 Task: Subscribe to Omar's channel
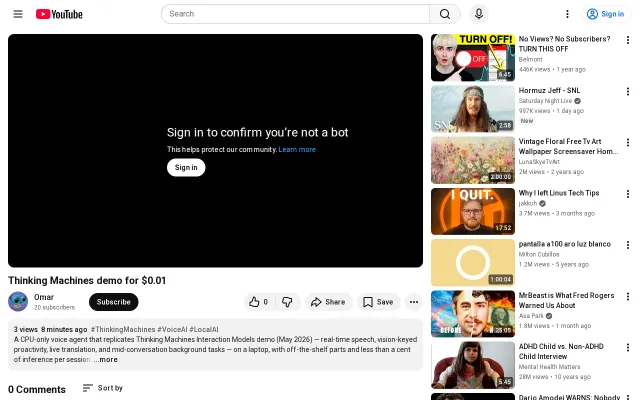(113, 302)
